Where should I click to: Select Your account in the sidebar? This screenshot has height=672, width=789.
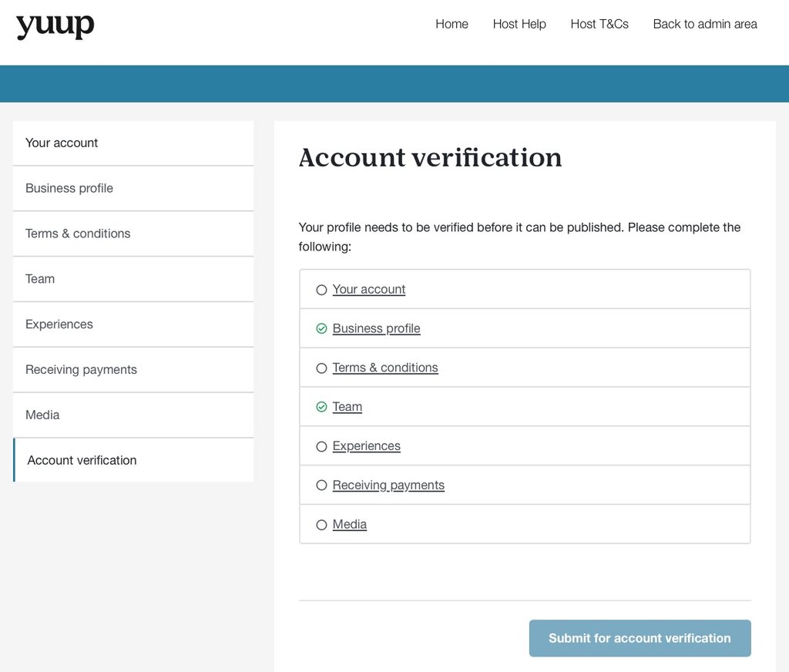133,143
